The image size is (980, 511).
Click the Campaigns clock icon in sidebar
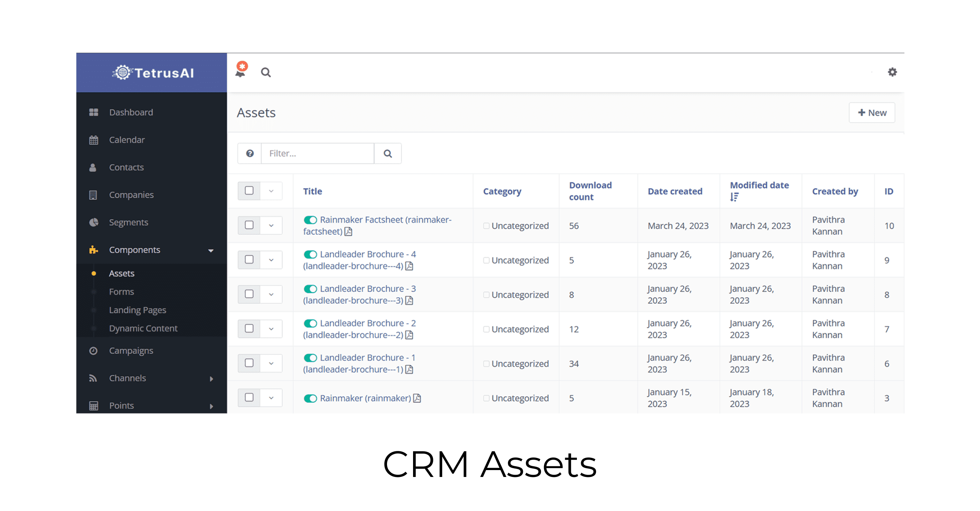tap(93, 350)
